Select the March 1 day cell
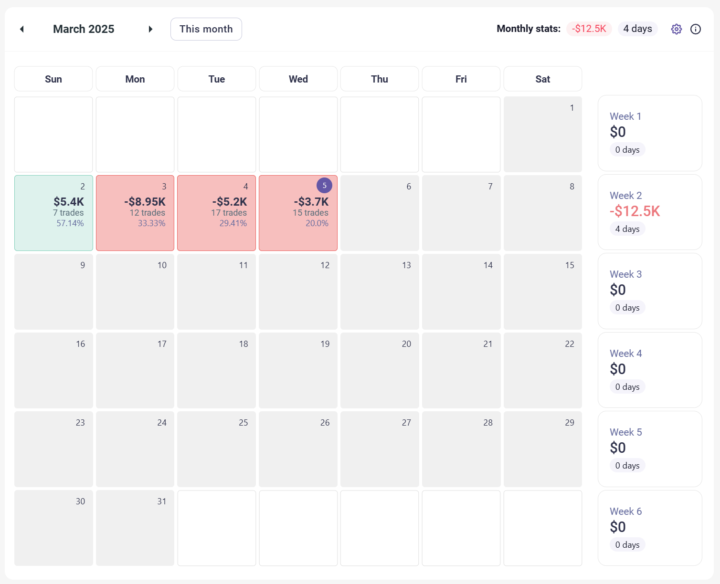720x584 pixels. coord(542,134)
